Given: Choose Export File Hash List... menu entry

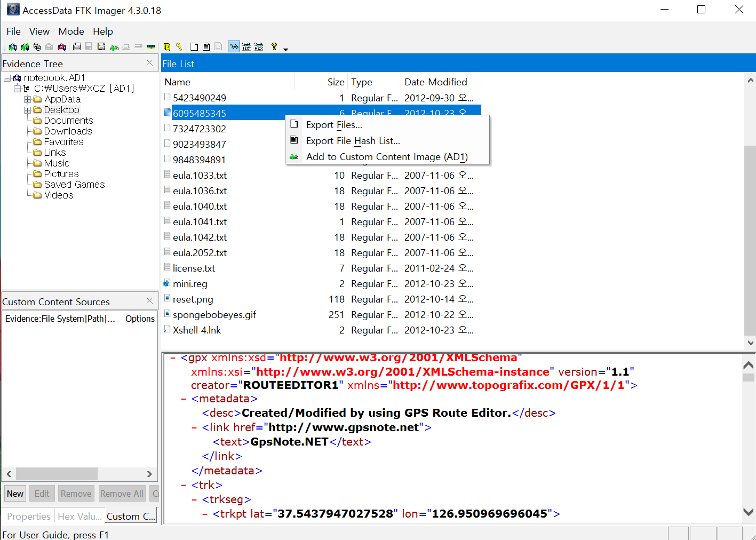Looking at the screenshot, I should (387, 141).
